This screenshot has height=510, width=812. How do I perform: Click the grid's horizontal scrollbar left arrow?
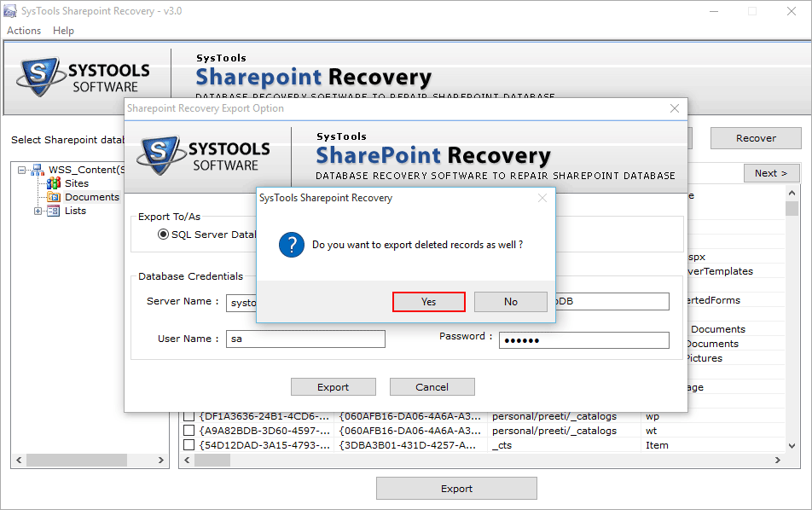point(187,460)
